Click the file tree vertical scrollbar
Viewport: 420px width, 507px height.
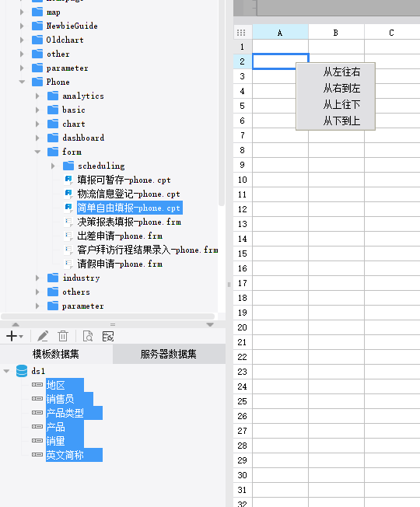coord(222,103)
